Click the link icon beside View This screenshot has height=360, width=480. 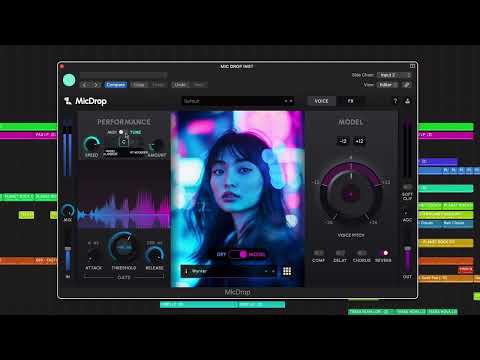pyautogui.click(x=406, y=85)
